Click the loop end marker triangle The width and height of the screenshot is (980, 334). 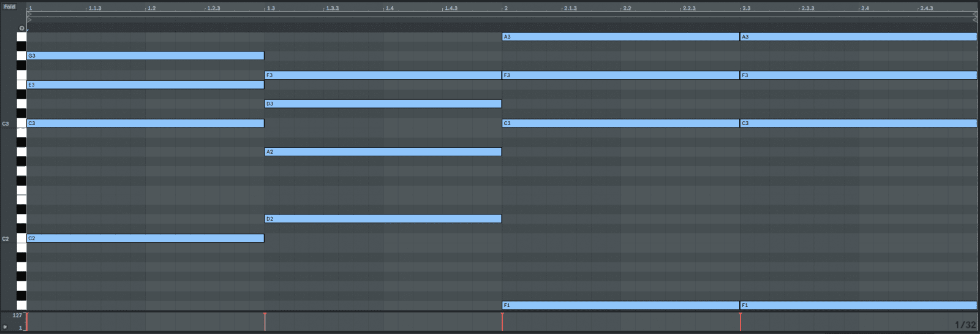975,14
